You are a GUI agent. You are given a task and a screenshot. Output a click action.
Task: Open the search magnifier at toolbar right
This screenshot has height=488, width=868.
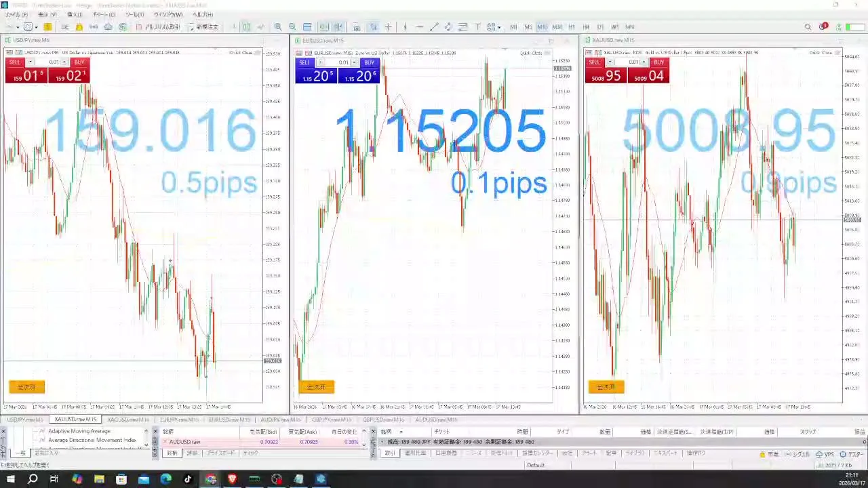point(808,27)
